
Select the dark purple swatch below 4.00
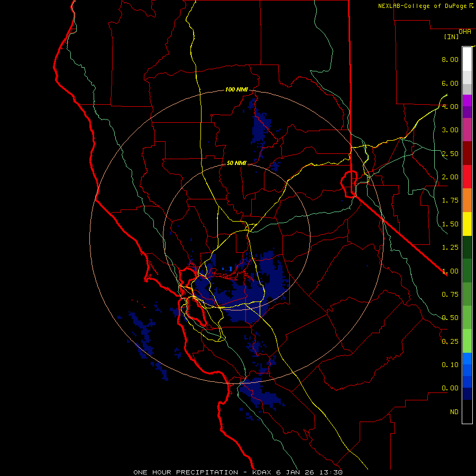pos(467,112)
